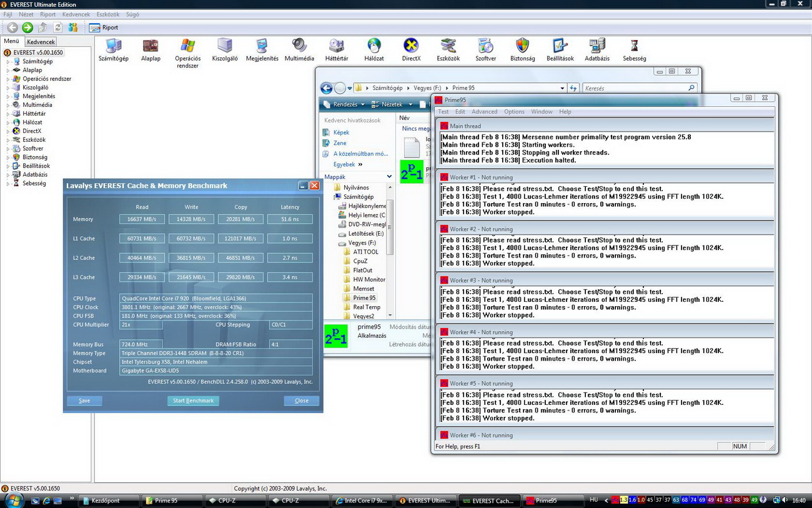Open the prime95 application icon in Explorer file list

pyautogui.click(x=412, y=171)
